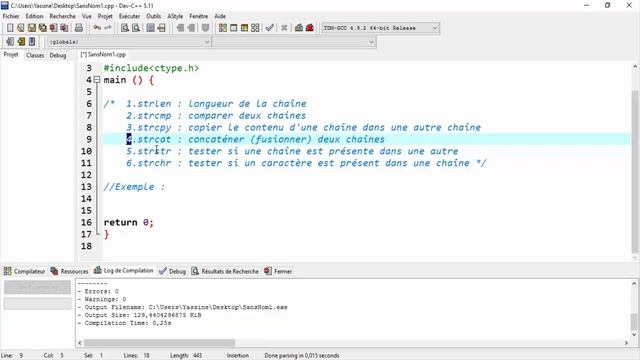Switch to the bottom Debug tab
This screenshot has width=640, height=360.
173,271
